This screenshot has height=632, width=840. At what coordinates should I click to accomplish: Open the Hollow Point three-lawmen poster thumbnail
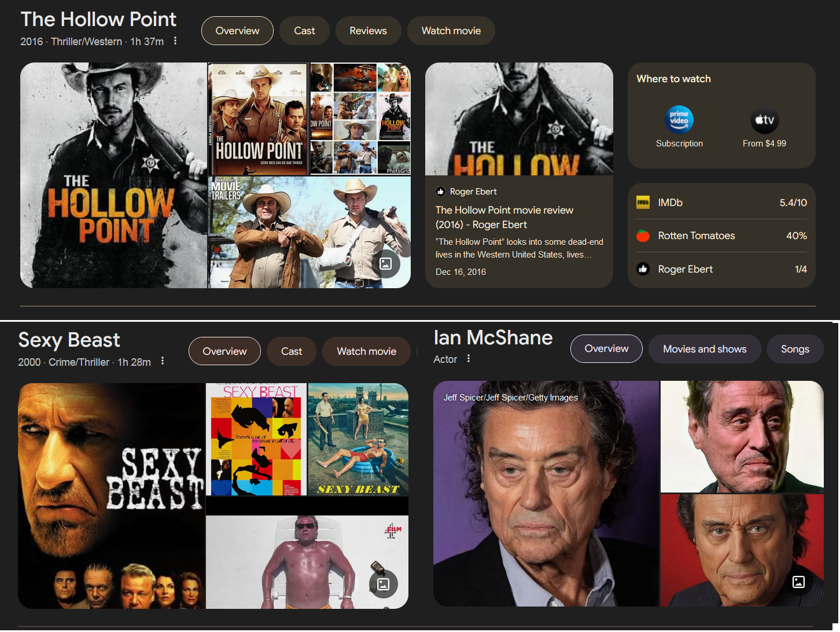(x=259, y=119)
